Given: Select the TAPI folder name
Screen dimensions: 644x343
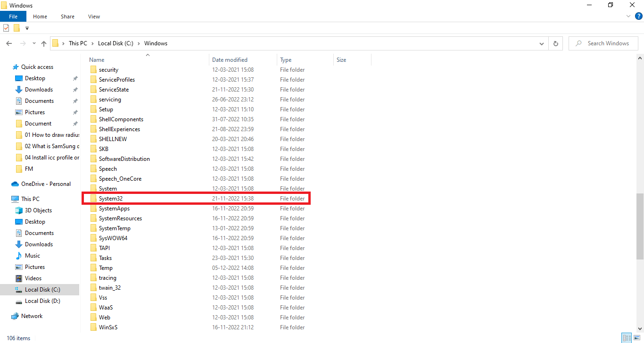Looking at the screenshot, I should point(104,248).
